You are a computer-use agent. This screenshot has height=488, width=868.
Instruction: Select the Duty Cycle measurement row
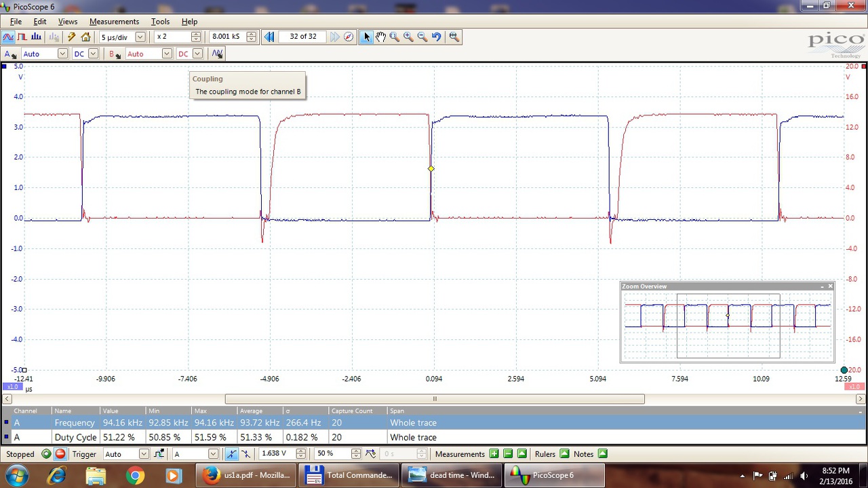pos(434,437)
